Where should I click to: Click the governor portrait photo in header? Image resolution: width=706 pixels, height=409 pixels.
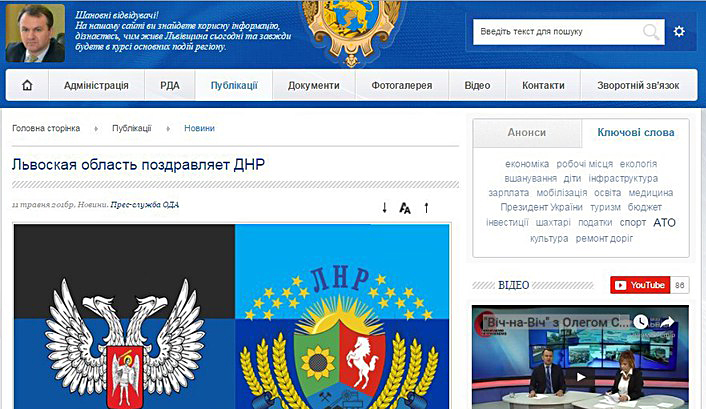pos(35,33)
